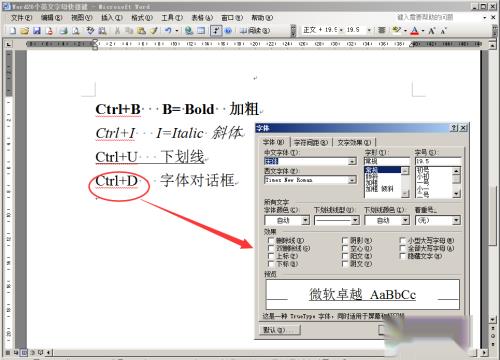
Task: Click the help question search box
Action: 437,17
